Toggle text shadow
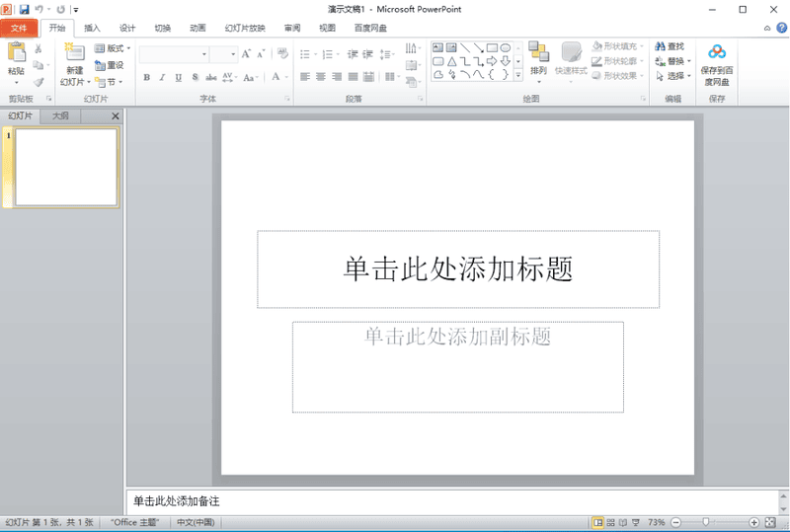 tap(195, 77)
